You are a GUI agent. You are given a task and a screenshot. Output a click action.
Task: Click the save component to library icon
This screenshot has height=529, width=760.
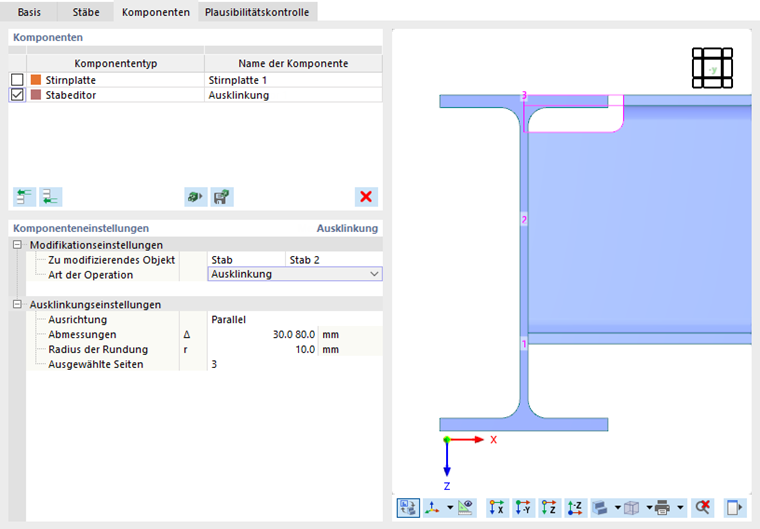pyautogui.click(x=222, y=197)
